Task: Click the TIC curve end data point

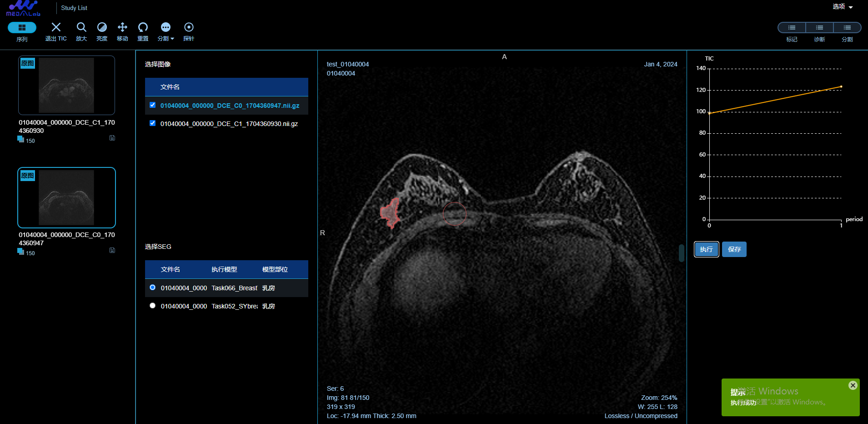Action: 841,86
